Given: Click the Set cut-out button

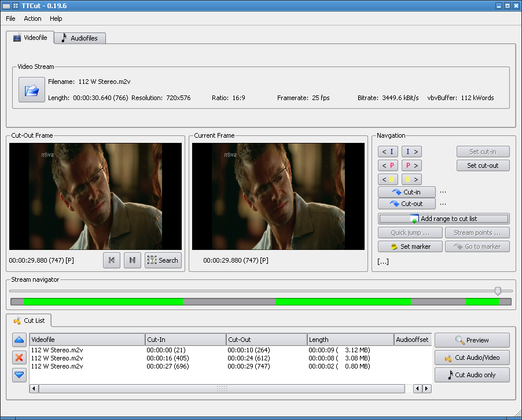Looking at the screenshot, I should click(x=483, y=165).
